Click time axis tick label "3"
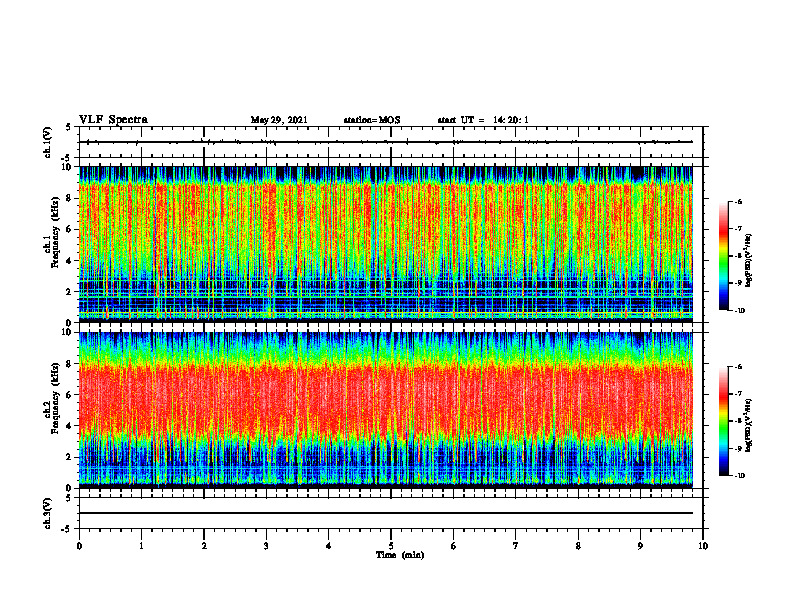This screenshot has height=612, width=792. [x=266, y=546]
